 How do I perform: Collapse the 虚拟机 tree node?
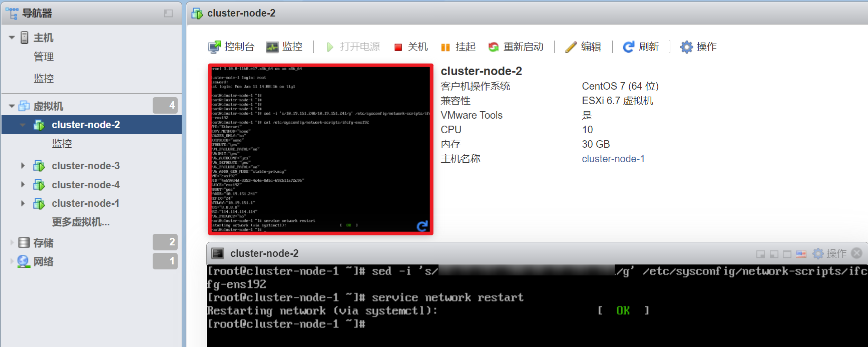click(x=12, y=106)
